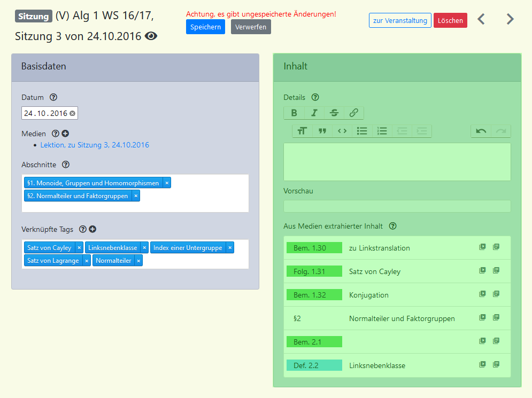Add a new medium with plus icon
This screenshot has height=398, width=532.
(65, 134)
